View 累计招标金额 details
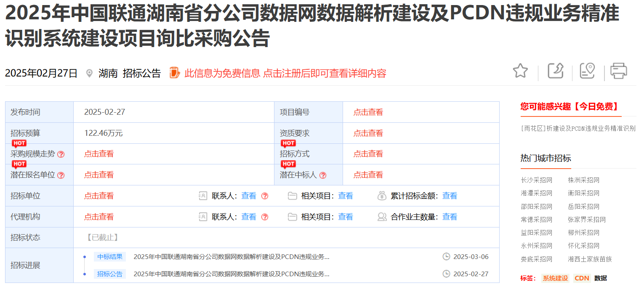This screenshot has height=288, width=644. pyautogui.click(x=450, y=196)
